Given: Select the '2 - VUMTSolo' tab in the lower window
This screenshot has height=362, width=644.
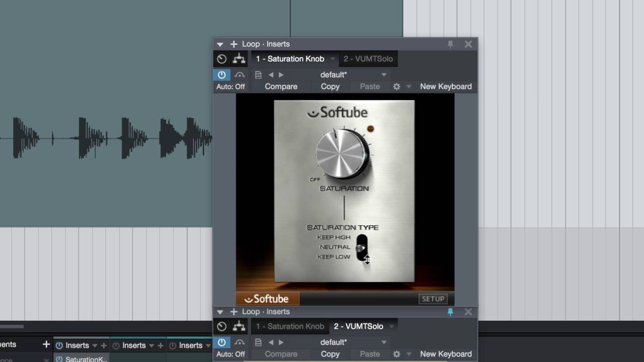Looking at the screenshot, I should click(358, 326).
